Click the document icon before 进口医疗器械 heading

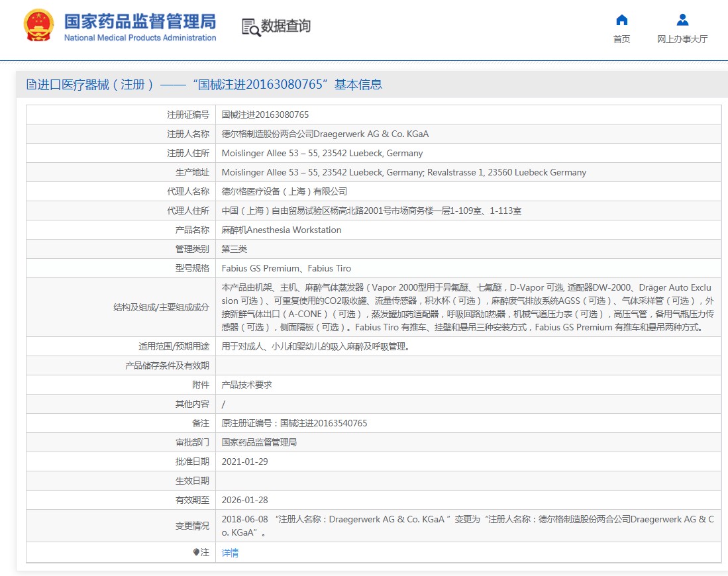31,85
